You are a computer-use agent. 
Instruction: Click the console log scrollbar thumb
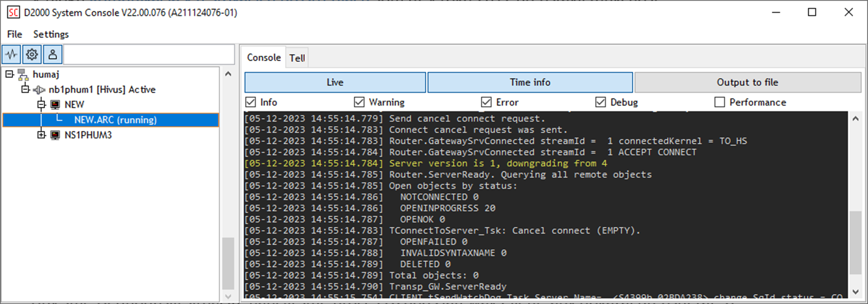click(x=855, y=243)
